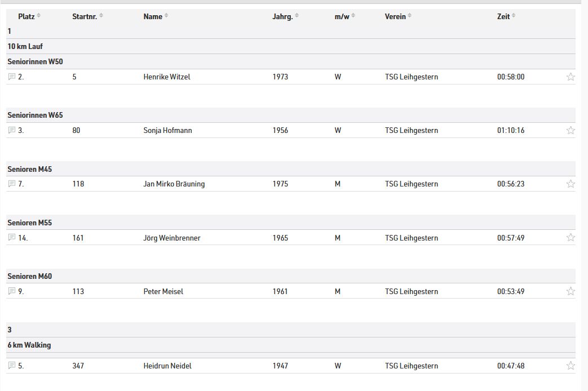Star Sonja Hofmann's result
Image resolution: width=588 pixels, height=391 pixels.
571,130
